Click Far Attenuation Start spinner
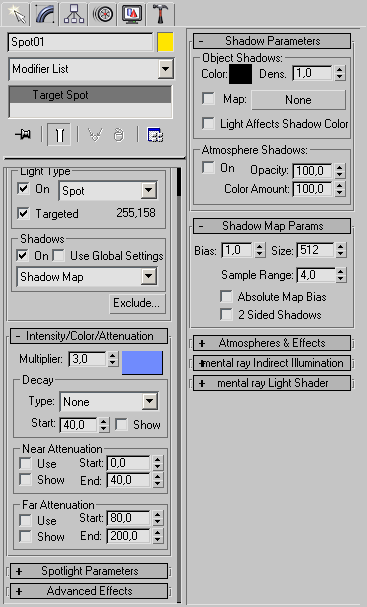 (157, 518)
